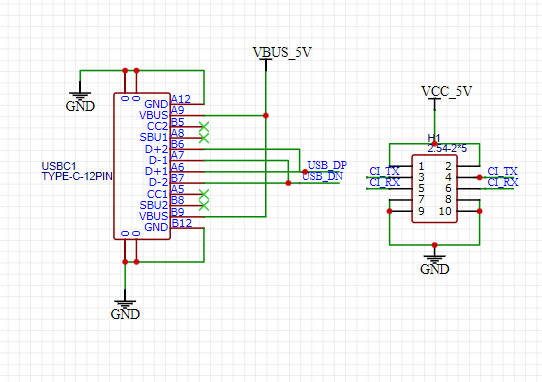Select the USBC1 designator text
The image size is (542, 382).
(59, 166)
